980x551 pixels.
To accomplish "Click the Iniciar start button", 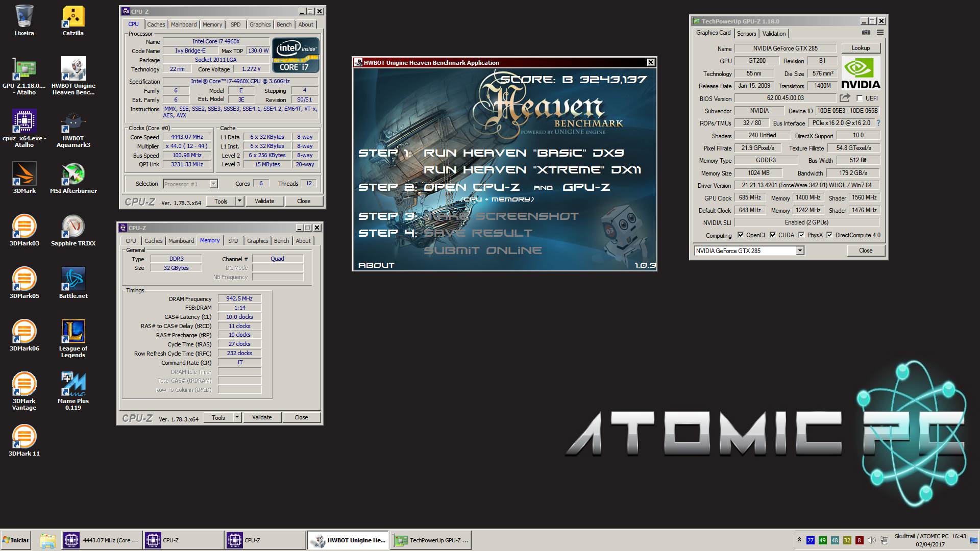I will click(x=16, y=540).
